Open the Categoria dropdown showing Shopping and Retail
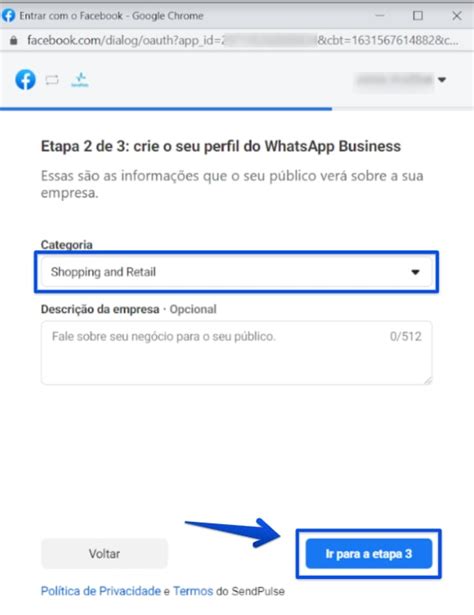The width and height of the screenshot is (474, 615). point(236,272)
